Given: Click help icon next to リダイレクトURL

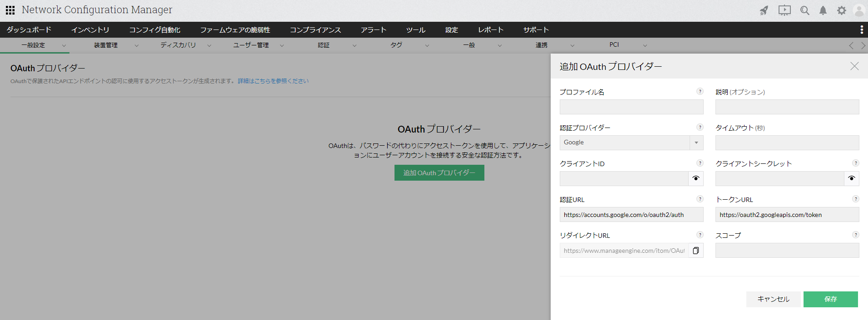Looking at the screenshot, I should 700,235.
